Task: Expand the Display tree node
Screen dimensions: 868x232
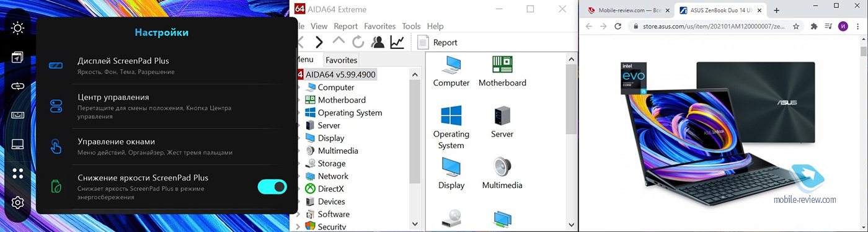Action: pyautogui.click(x=299, y=138)
